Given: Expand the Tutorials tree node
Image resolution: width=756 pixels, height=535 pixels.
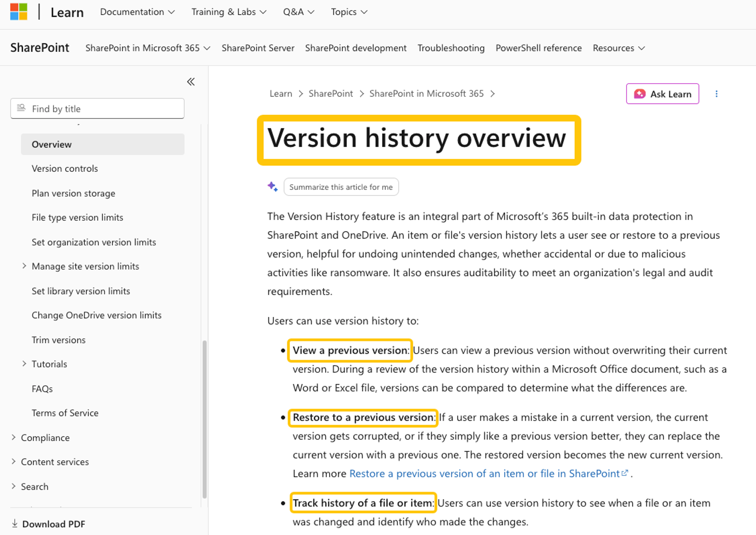Looking at the screenshot, I should [x=24, y=363].
